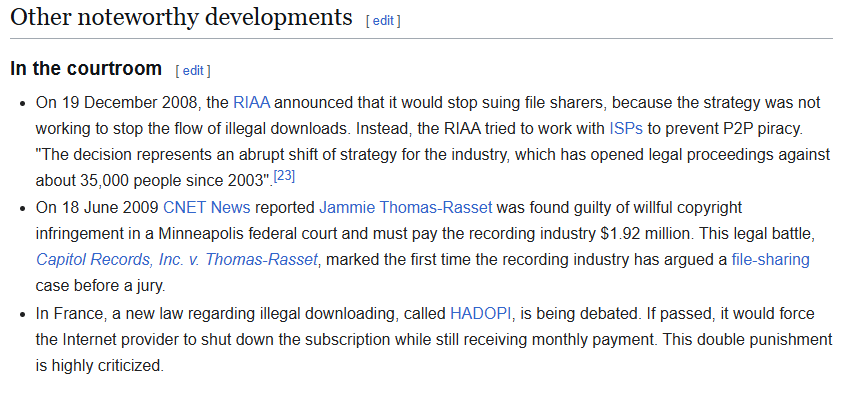Image resolution: width=849 pixels, height=394 pixels.
Task: Click the text 'about 35,000 people since 2003'
Action: [150, 181]
